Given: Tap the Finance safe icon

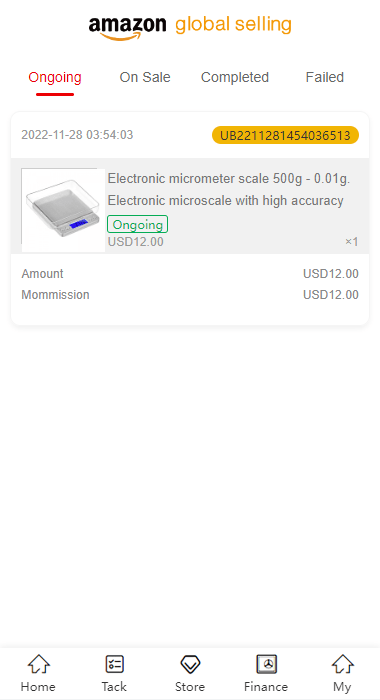Looking at the screenshot, I should pyautogui.click(x=267, y=664).
